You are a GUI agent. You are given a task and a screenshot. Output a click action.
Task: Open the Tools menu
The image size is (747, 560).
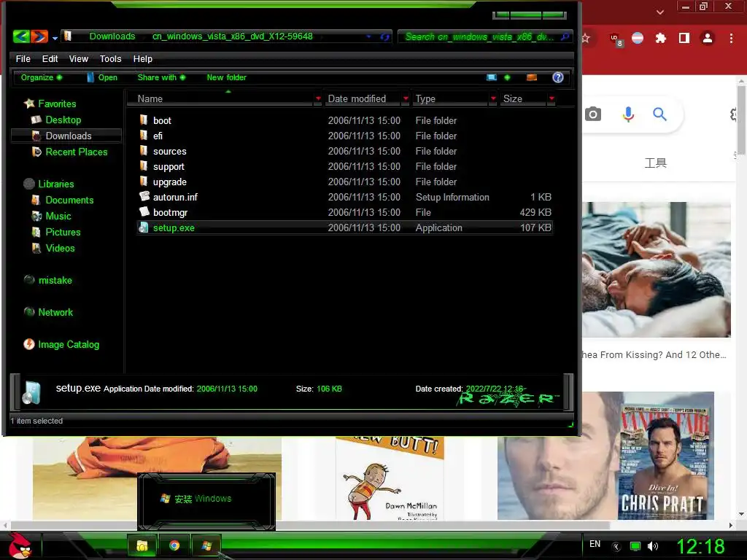click(110, 58)
